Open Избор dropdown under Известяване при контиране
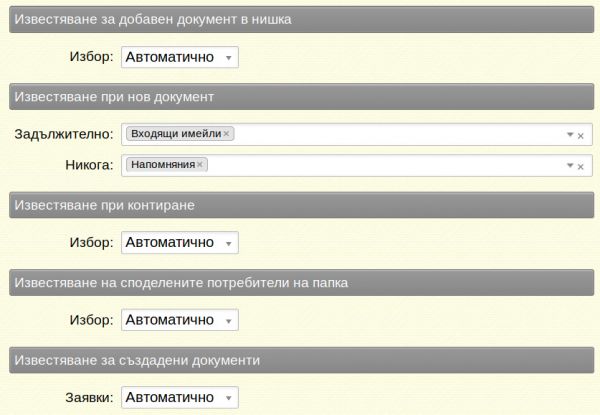This screenshot has height=415, width=600. coord(180,243)
